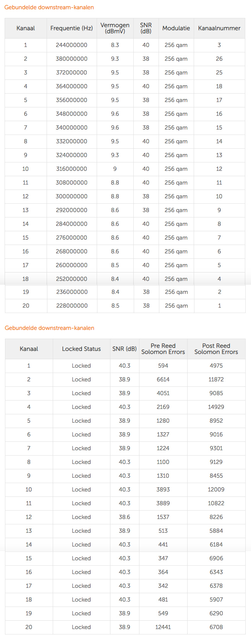
Task: Select the pre-error value 12441
Action: pos(163,627)
